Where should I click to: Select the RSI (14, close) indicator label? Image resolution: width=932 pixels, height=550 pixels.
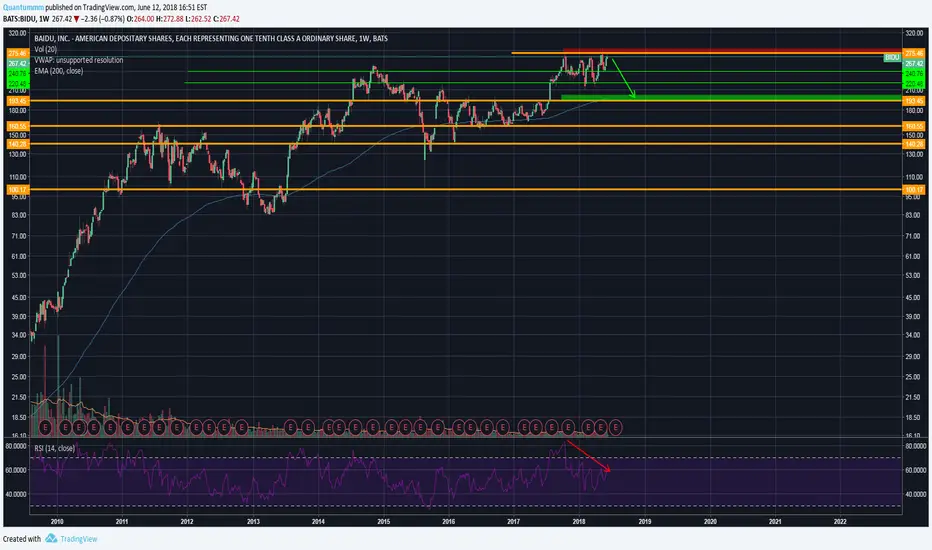click(x=55, y=448)
